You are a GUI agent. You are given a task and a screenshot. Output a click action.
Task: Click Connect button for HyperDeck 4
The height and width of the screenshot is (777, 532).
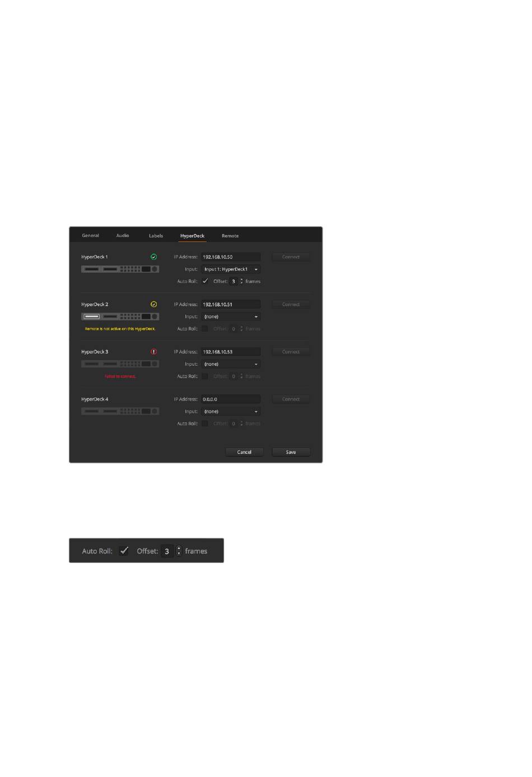point(291,399)
